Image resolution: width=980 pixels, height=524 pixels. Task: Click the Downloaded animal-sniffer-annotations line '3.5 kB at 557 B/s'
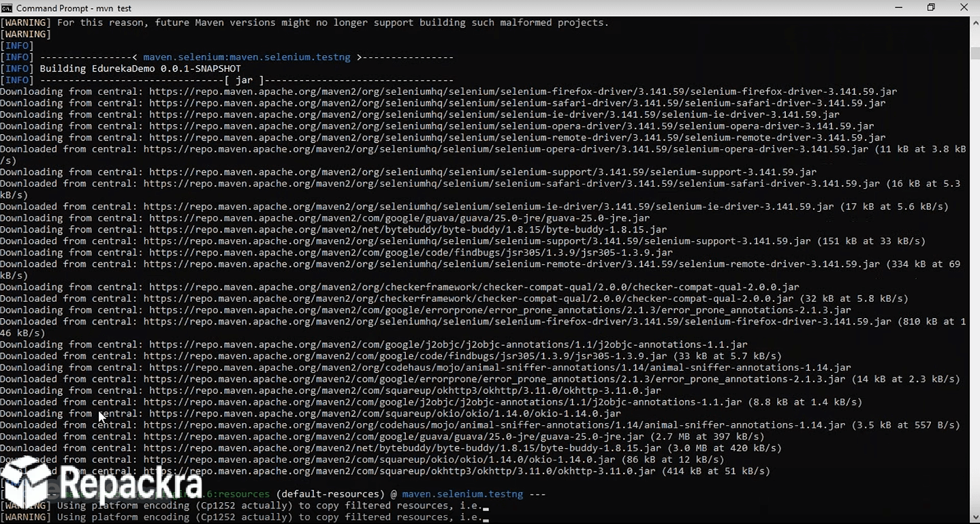pos(480,425)
